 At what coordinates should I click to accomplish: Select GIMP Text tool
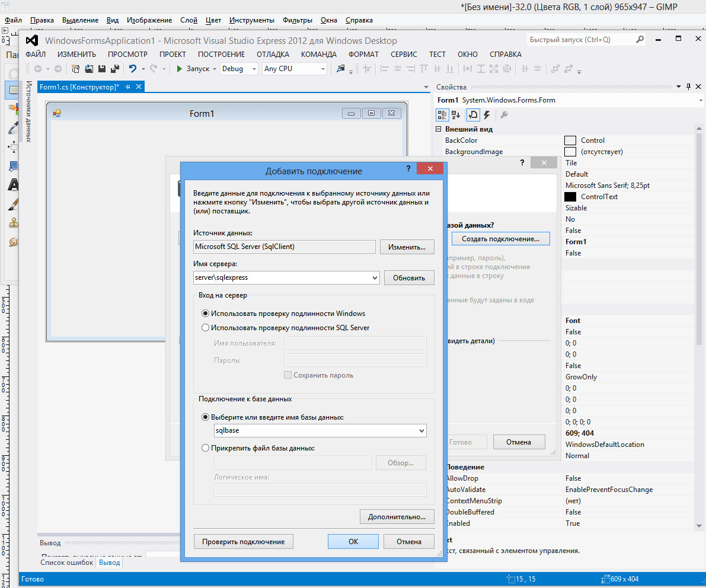[13, 185]
